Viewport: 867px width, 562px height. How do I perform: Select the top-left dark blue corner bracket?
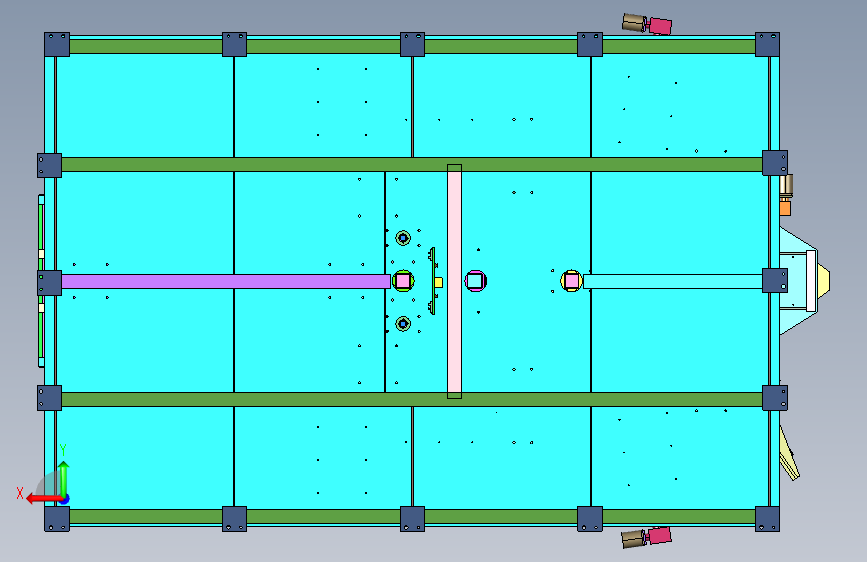(x=57, y=44)
